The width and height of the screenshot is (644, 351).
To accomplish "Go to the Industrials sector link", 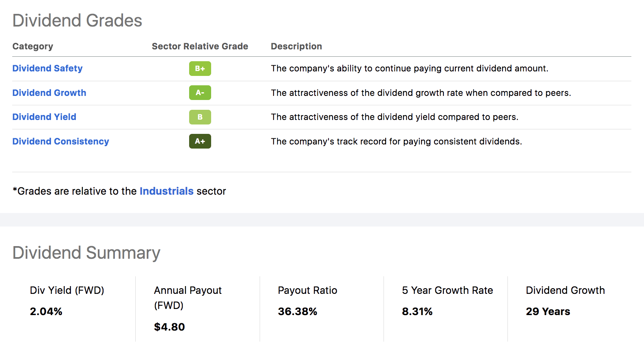I will 166,191.
